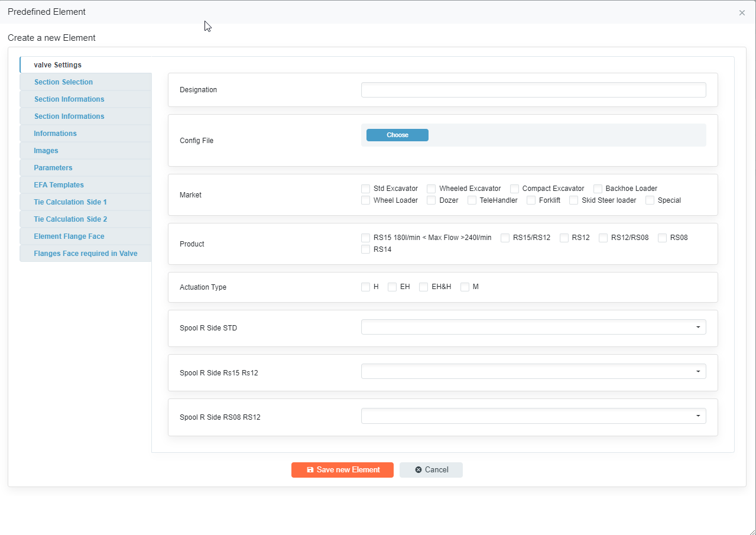756x535 pixels.
Task: Select Backhoe Loader checkbox
Action: click(598, 189)
